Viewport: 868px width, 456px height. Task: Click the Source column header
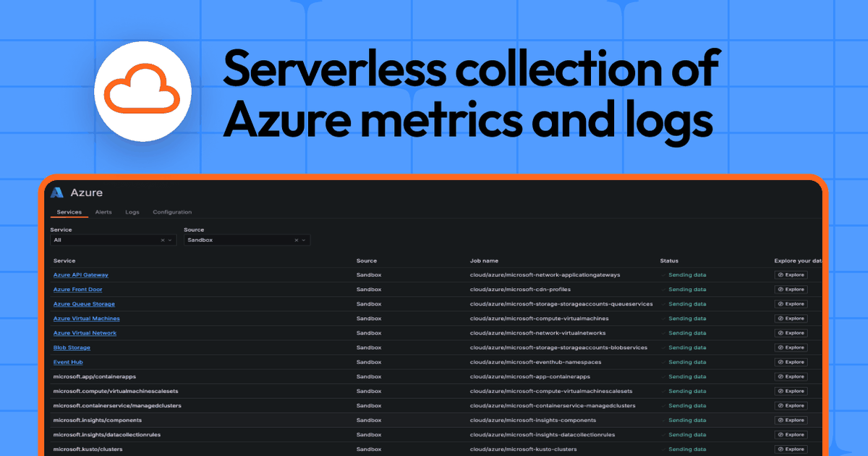coord(367,261)
